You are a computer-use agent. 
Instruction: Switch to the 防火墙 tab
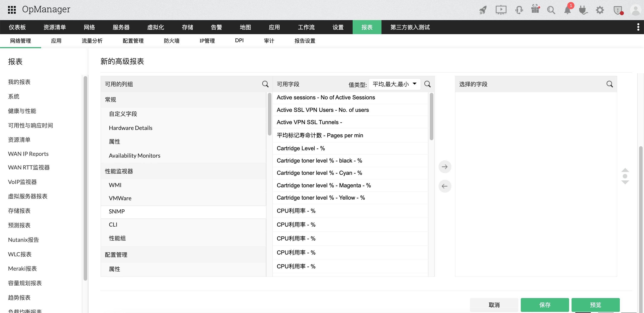pos(172,40)
